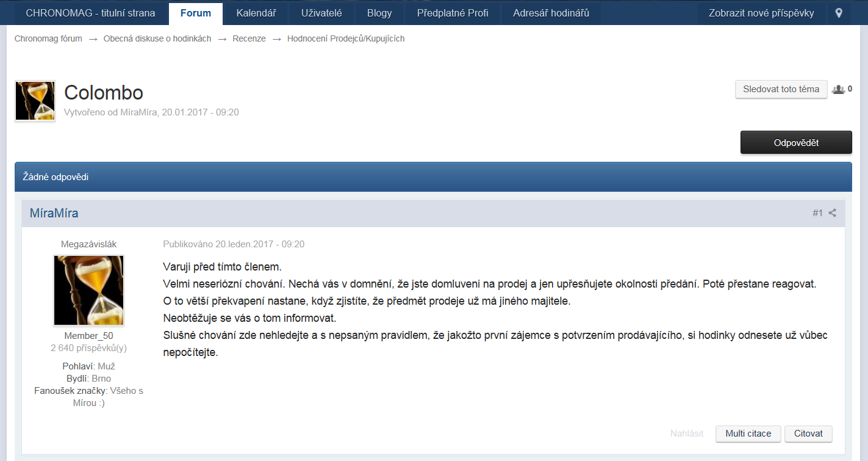
Task: Open MíraMíra's large hourglass profile picture
Action: pos(89,290)
